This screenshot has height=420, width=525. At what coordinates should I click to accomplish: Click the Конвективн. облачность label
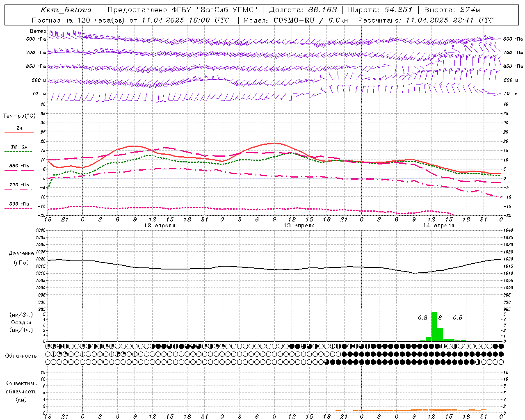click(x=21, y=388)
